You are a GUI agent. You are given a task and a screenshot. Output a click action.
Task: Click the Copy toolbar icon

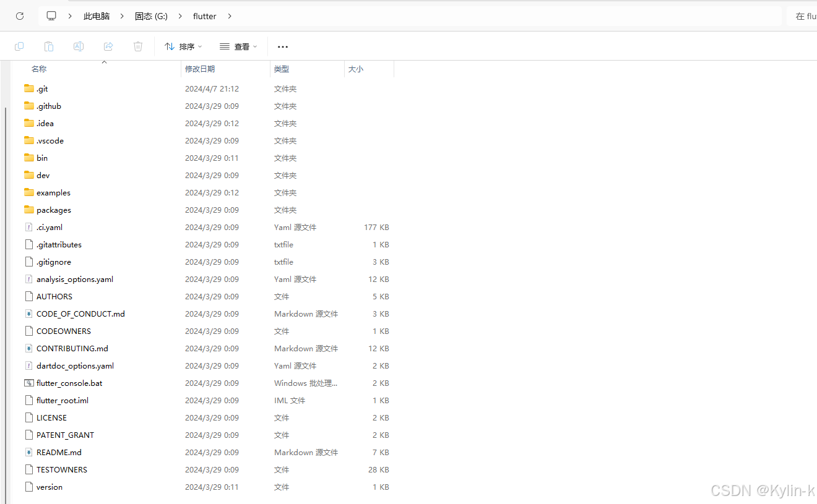click(19, 46)
